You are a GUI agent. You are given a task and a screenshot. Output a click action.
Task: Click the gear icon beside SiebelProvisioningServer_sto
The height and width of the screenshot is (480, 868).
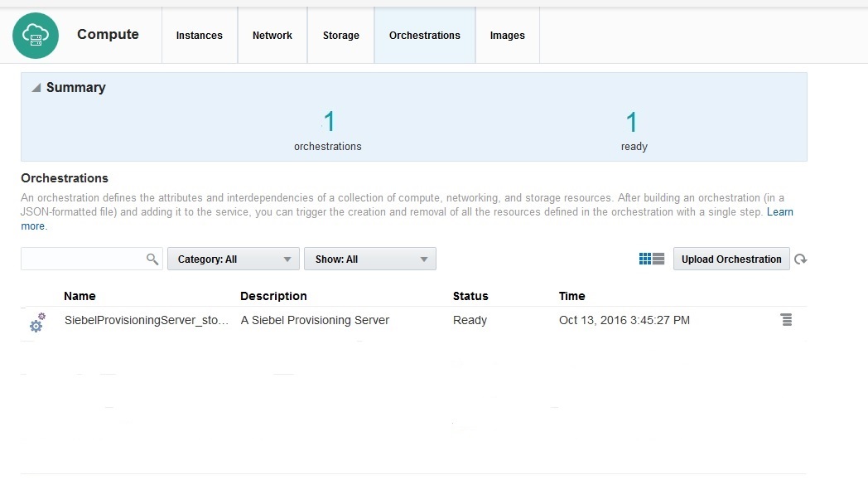pyautogui.click(x=36, y=323)
